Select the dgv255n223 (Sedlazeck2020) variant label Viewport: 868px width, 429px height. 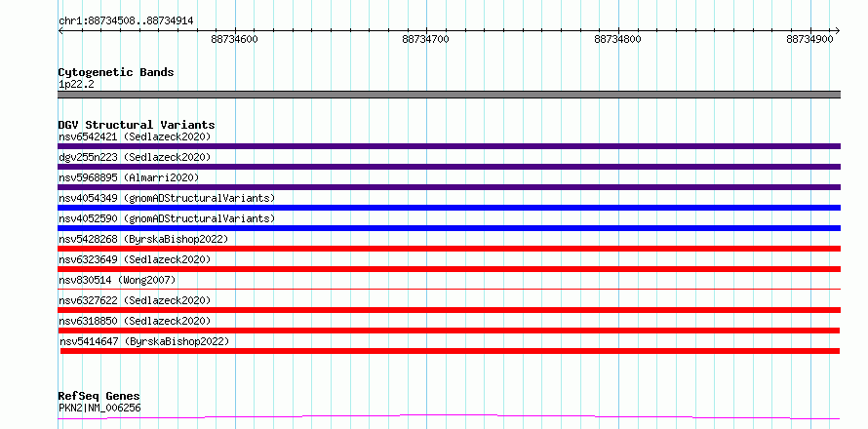(x=135, y=157)
